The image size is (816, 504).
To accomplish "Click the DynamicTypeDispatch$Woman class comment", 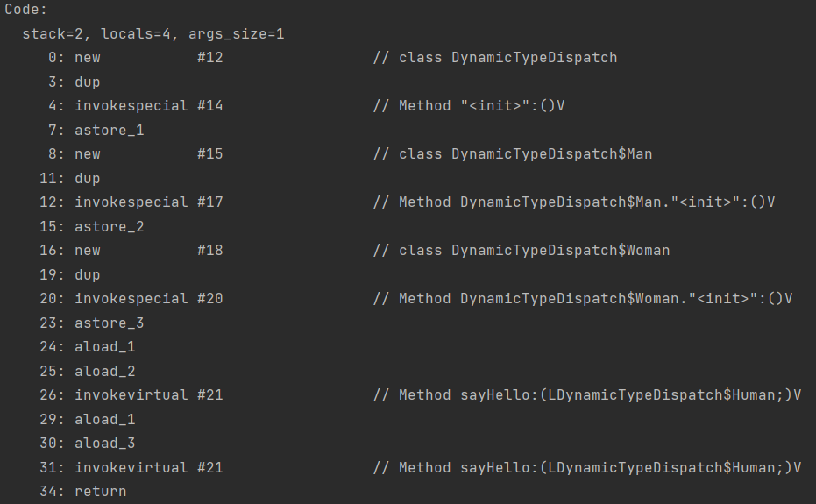I will click(522, 251).
